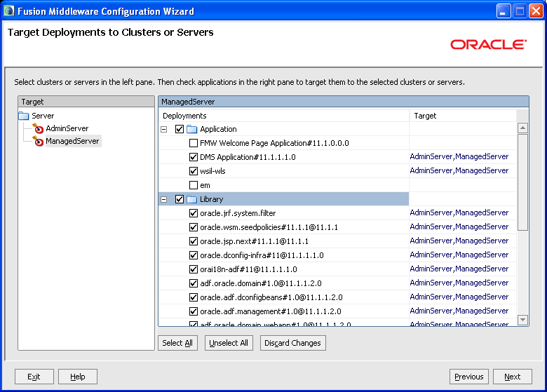
Task: Click 'DMS Application#11.1.1.1.0' row text
Action: pos(248,157)
